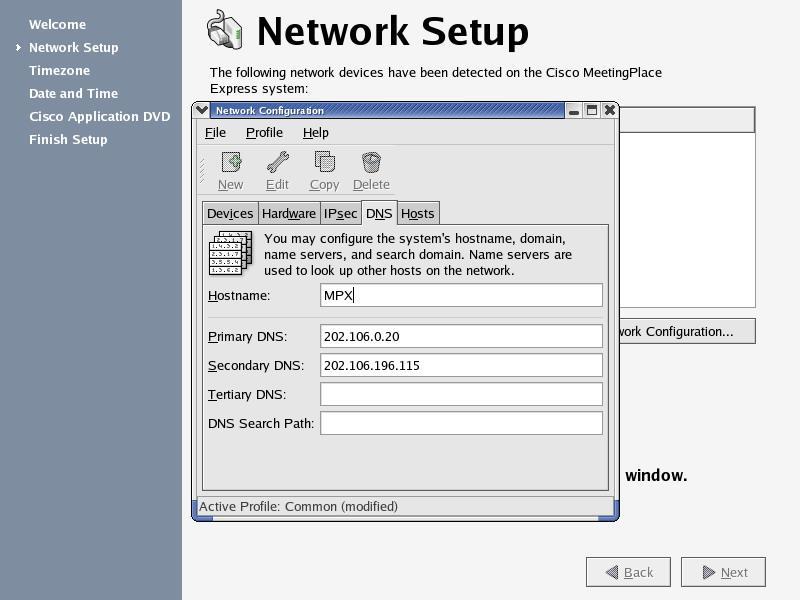Maximize the Network Configuration window
Image resolution: width=800 pixels, height=600 pixels.
coord(592,110)
